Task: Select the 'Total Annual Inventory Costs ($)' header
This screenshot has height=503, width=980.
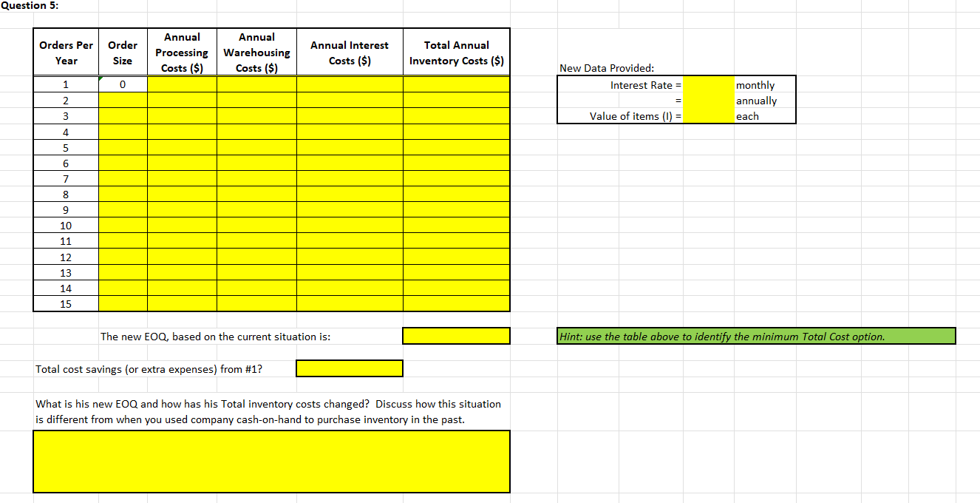Action: pyautogui.click(x=457, y=53)
